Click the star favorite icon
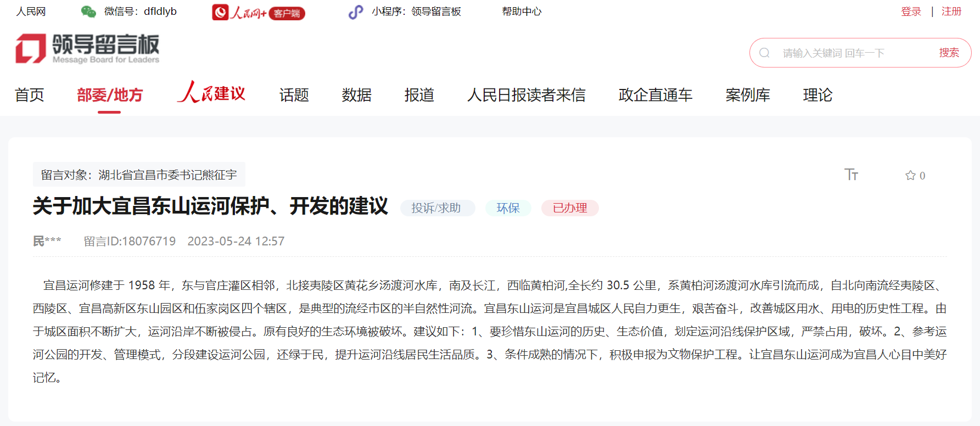Image resolution: width=980 pixels, height=426 pixels. click(910, 175)
